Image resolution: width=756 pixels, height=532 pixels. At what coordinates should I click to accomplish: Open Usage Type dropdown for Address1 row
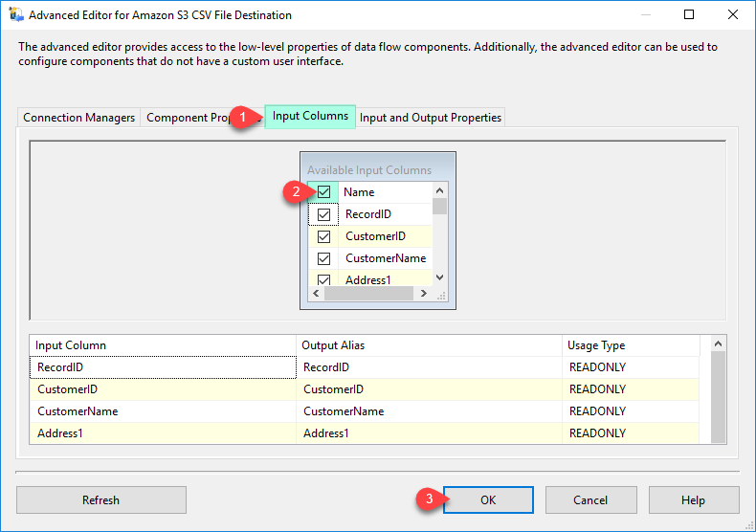click(631, 433)
